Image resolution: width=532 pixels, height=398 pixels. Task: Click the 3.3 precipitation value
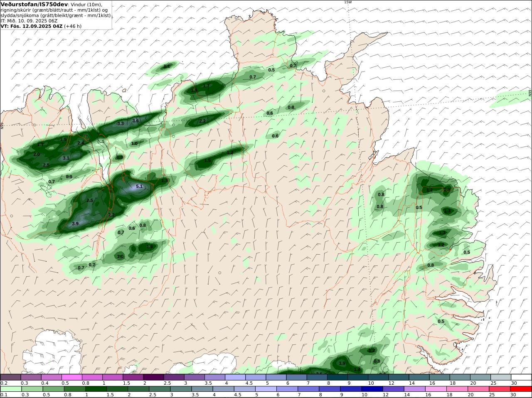tap(121, 123)
